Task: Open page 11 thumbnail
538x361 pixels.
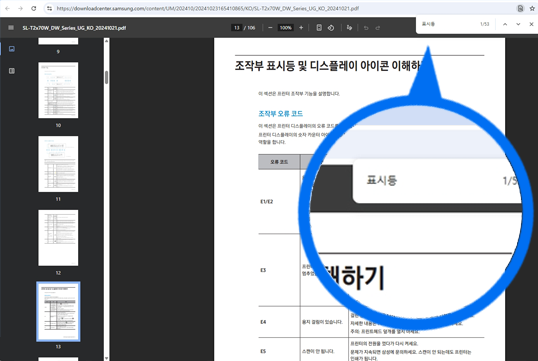Action: pyautogui.click(x=58, y=164)
